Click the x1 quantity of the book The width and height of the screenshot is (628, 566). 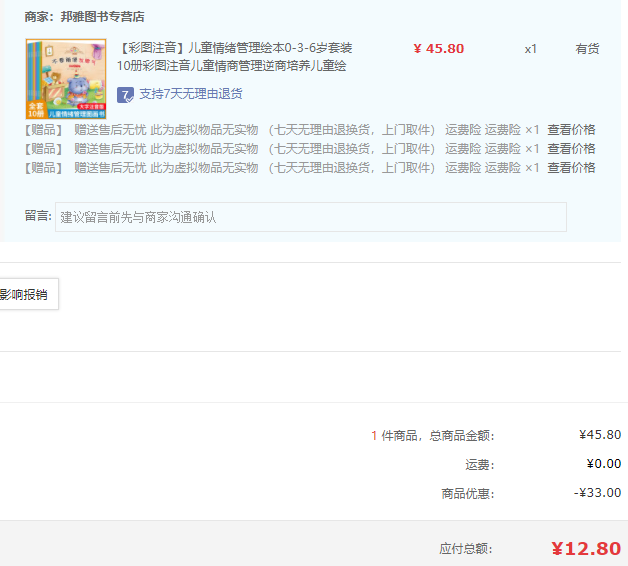[530, 49]
